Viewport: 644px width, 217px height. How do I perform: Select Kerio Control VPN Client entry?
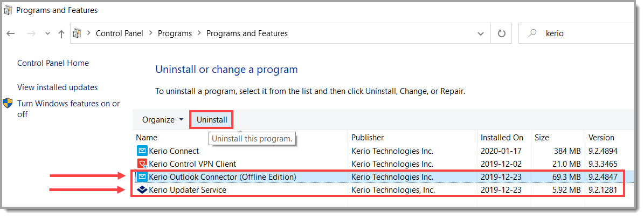tap(192, 164)
